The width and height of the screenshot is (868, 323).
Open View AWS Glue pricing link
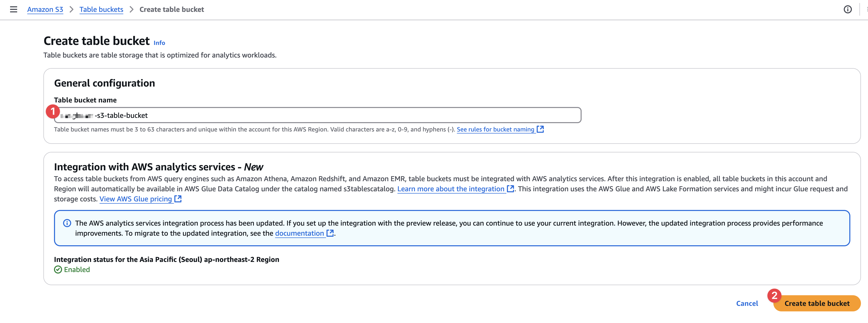pos(135,199)
